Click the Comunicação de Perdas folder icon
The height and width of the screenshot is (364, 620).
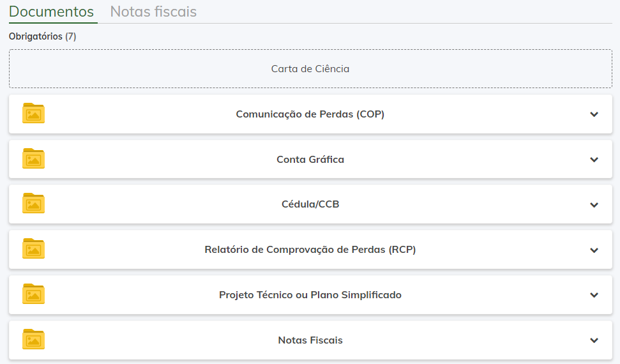point(33,114)
